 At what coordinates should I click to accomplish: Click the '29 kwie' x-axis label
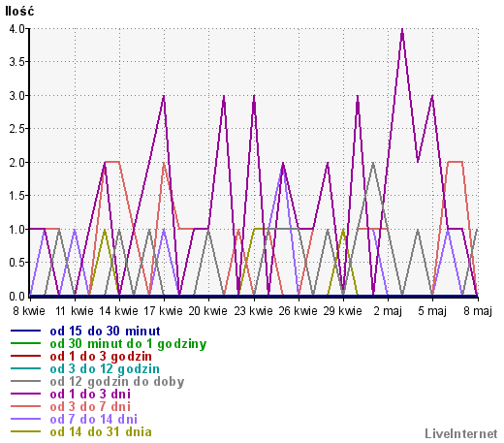point(342,311)
